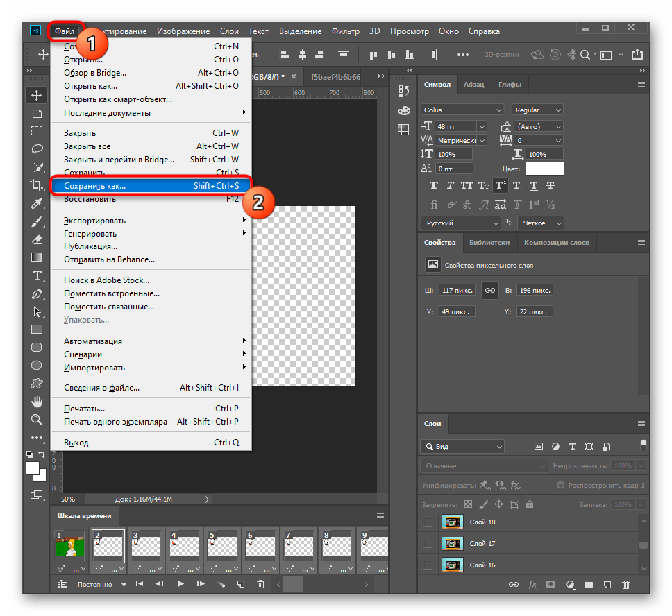Open the Вид layer filter dropdown
The height and width of the screenshot is (616, 672).
coord(462,446)
